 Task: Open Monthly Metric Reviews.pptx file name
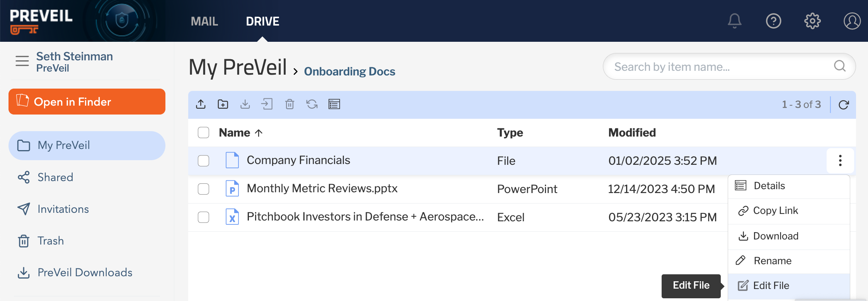coord(322,188)
